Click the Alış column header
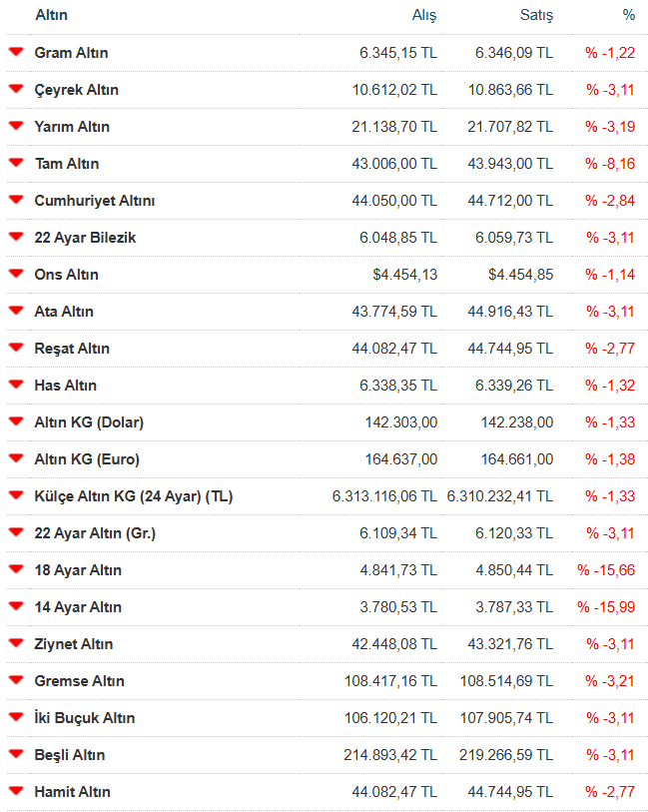The width and height of the screenshot is (648, 812). point(424,15)
